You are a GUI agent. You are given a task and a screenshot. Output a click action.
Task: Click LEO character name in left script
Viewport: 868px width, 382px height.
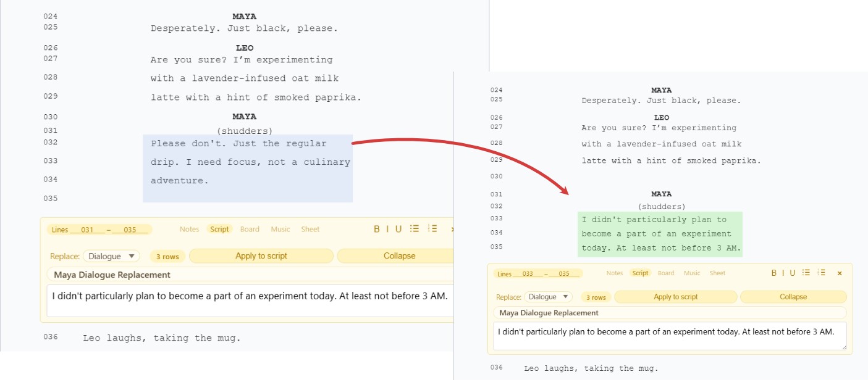[x=245, y=48]
